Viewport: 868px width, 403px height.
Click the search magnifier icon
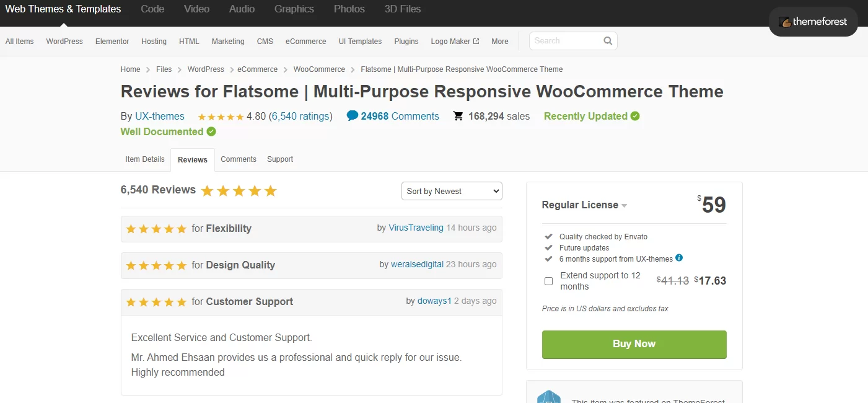608,41
